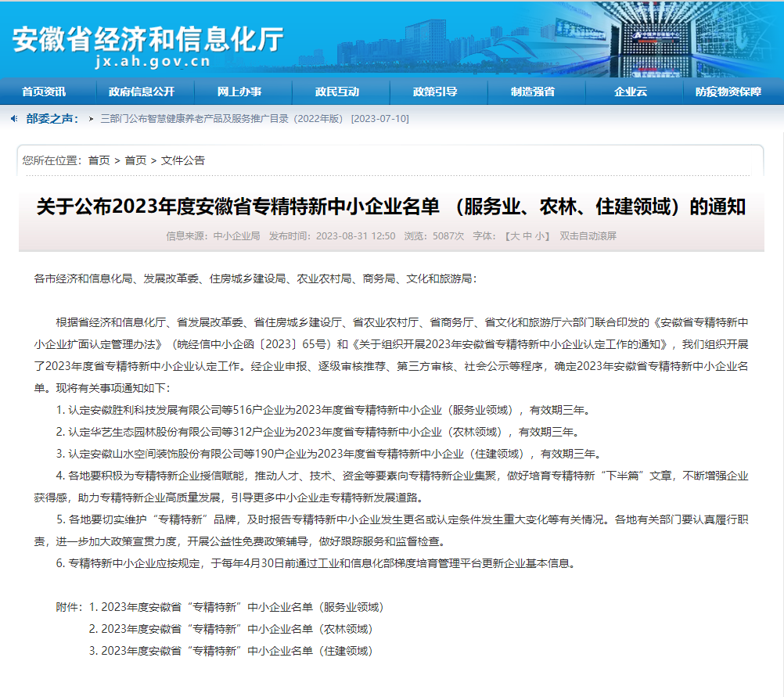Click the 安徽省经济和信息化厅 site logo
784x697 pixels.
point(148,39)
